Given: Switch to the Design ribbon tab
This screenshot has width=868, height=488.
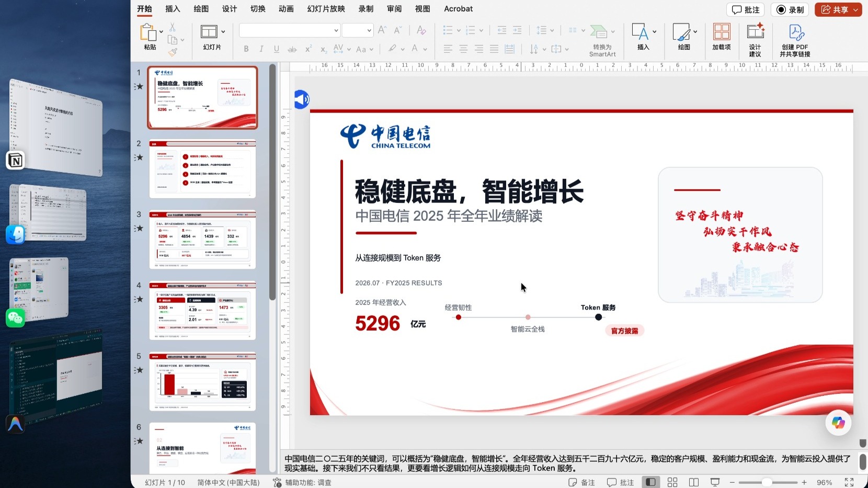Looking at the screenshot, I should pyautogui.click(x=229, y=9).
